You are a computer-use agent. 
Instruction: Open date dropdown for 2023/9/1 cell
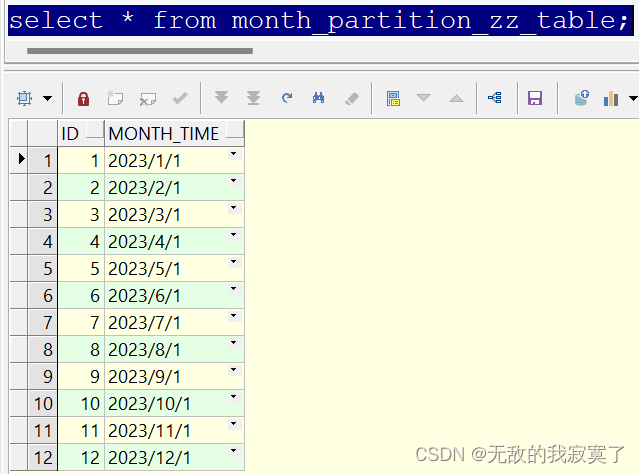tap(234, 370)
